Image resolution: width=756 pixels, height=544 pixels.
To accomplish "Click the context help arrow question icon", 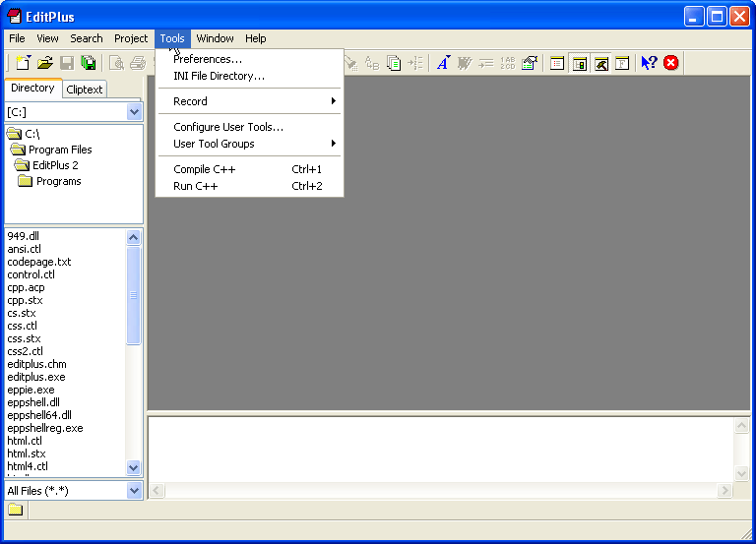I will coord(649,63).
